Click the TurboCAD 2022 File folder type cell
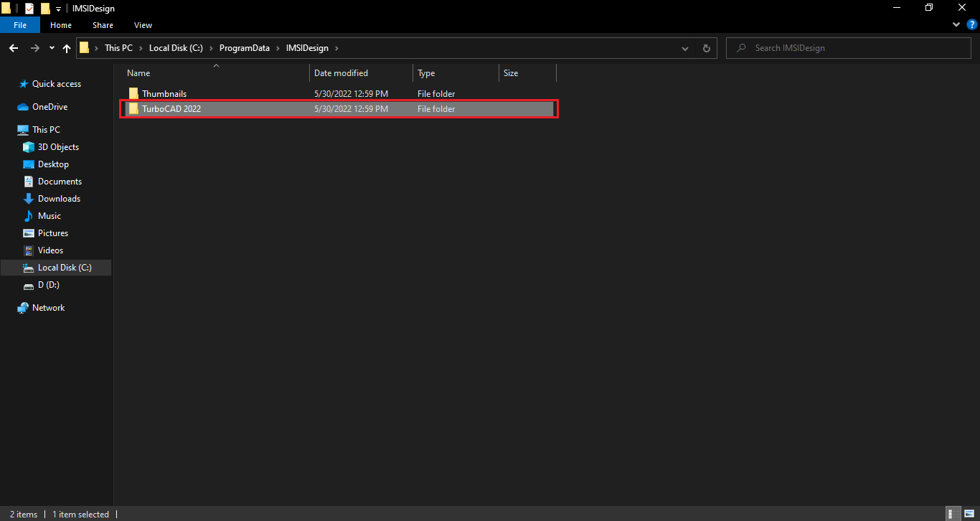 [x=436, y=109]
